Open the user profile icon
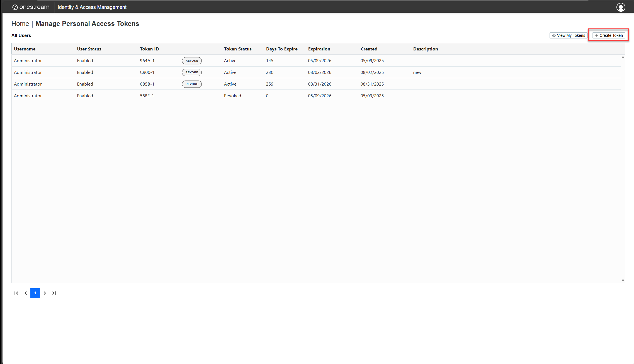This screenshot has height=364, width=634. tap(621, 7)
